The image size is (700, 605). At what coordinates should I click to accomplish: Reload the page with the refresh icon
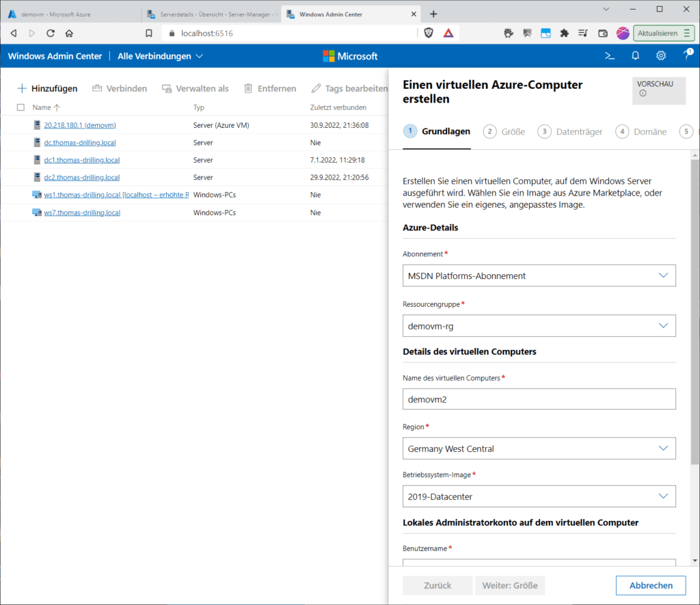point(51,33)
